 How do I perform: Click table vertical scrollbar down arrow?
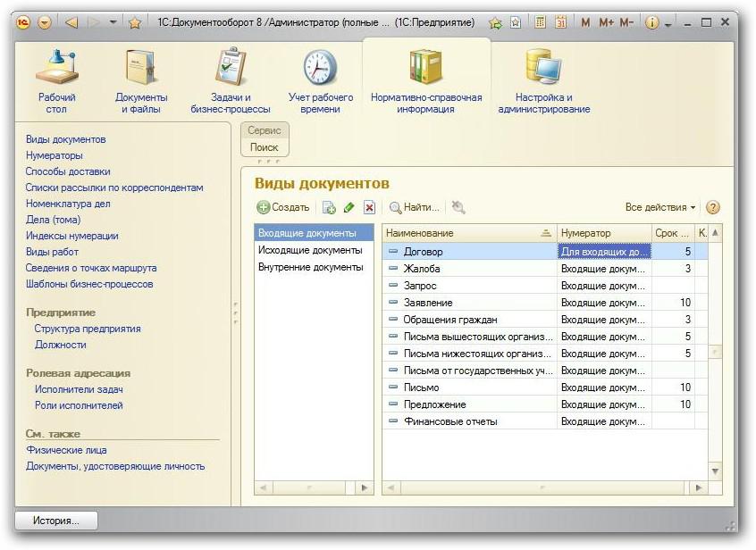pyautogui.click(x=715, y=471)
